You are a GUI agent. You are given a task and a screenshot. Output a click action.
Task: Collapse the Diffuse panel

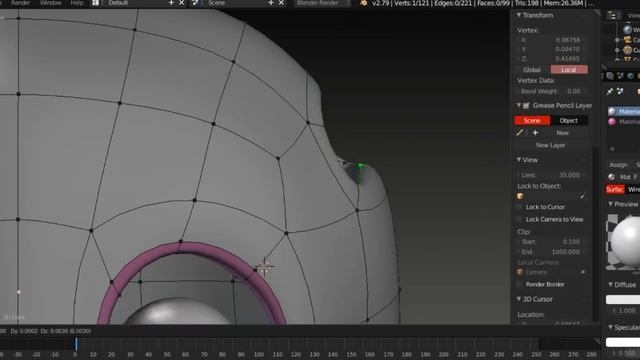click(x=610, y=284)
